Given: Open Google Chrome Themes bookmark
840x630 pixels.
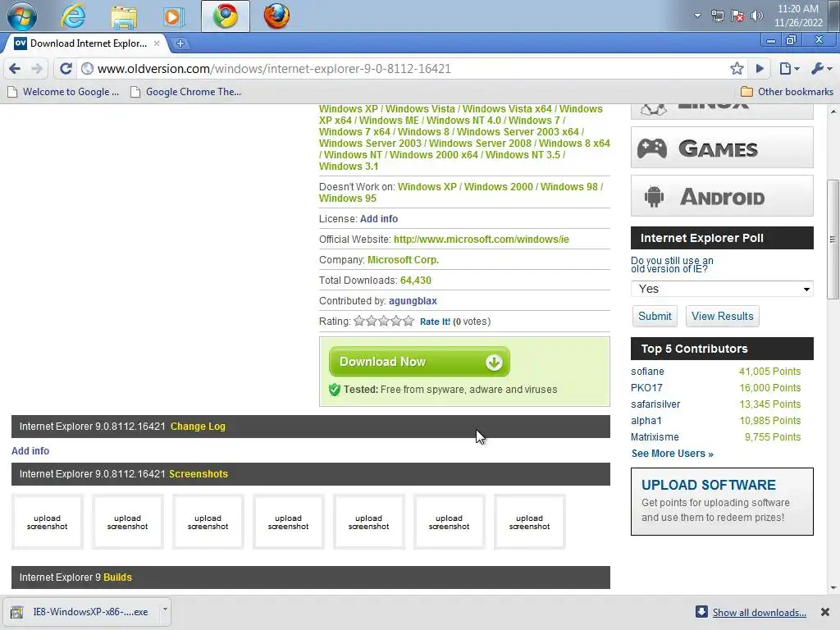Looking at the screenshot, I should tap(186, 92).
